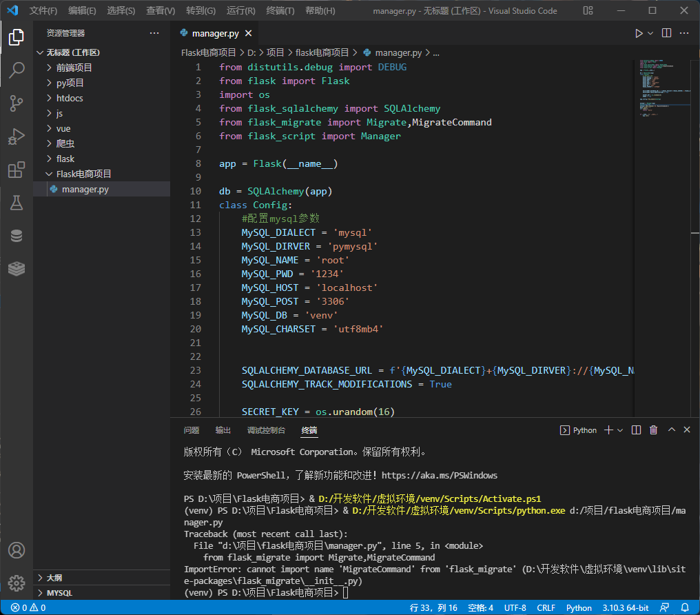Open the Accounts menu icon
Screen dimensions: 700x615
click(x=17, y=550)
